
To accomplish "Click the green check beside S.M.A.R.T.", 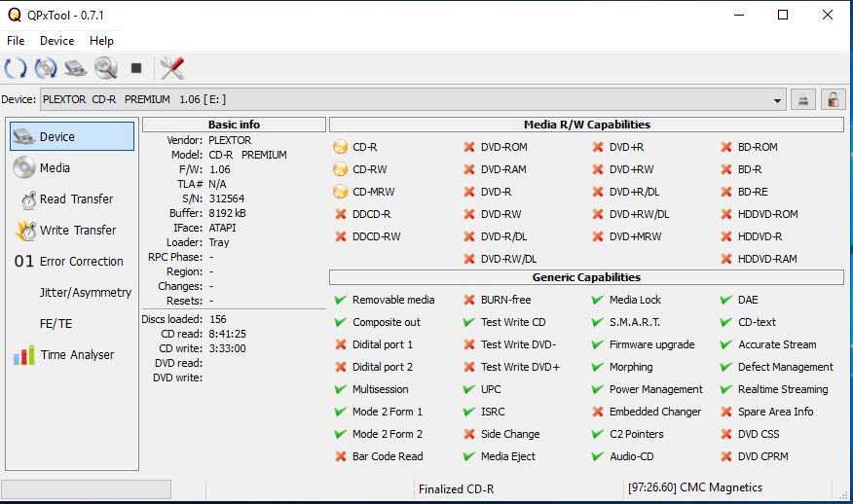I will pos(597,322).
